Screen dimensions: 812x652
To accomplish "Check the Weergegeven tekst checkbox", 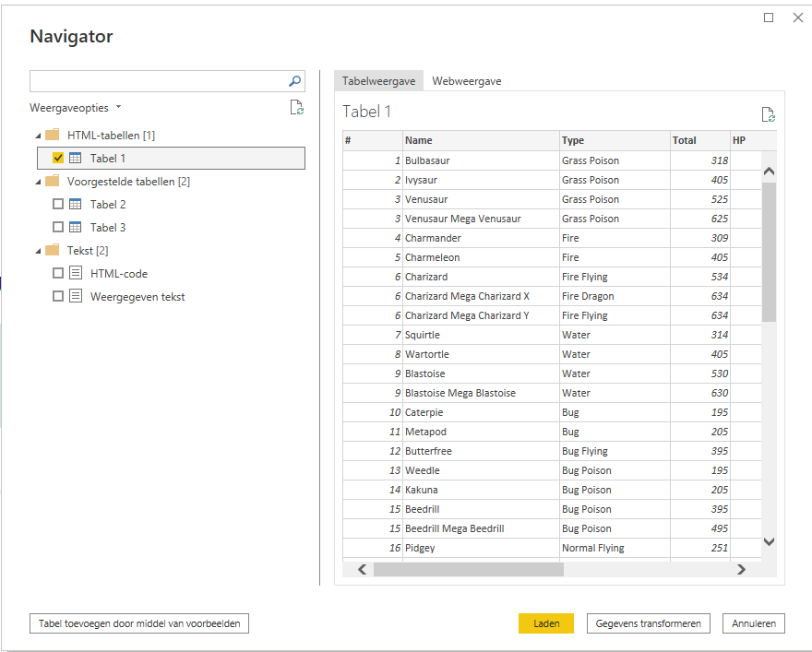I will click(58, 296).
